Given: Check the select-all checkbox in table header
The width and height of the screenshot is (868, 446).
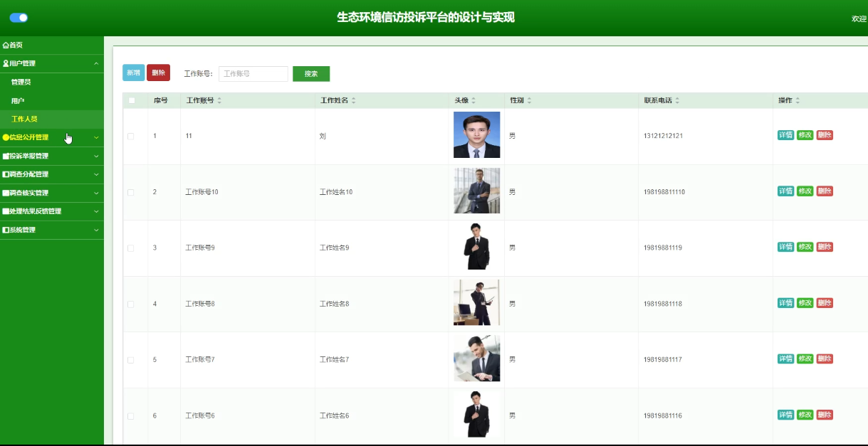Looking at the screenshot, I should point(132,101).
